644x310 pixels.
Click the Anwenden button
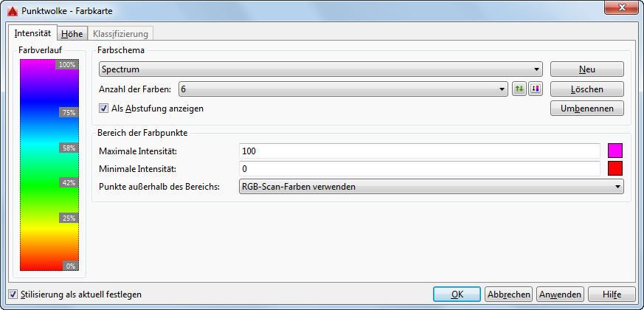[560, 294]
